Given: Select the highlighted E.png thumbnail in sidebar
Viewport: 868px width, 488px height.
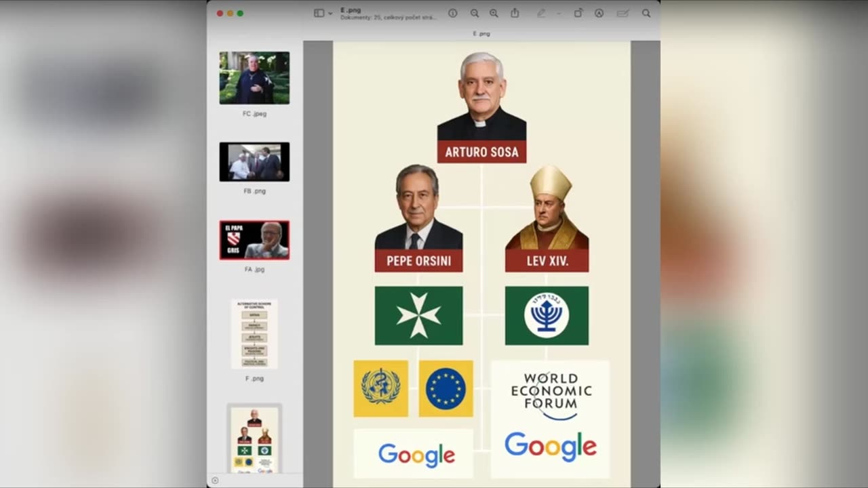Looking at the screenshot, I should (x=254, y=439).
